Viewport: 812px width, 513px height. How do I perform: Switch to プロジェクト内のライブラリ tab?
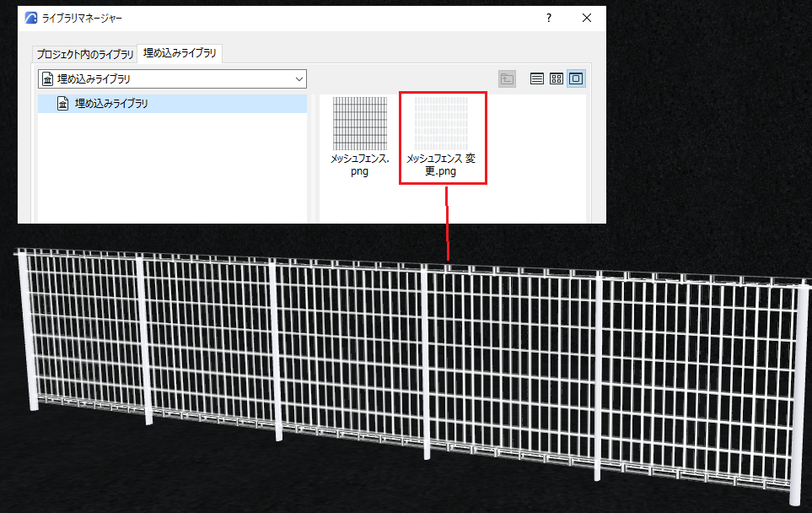[85, 54]
